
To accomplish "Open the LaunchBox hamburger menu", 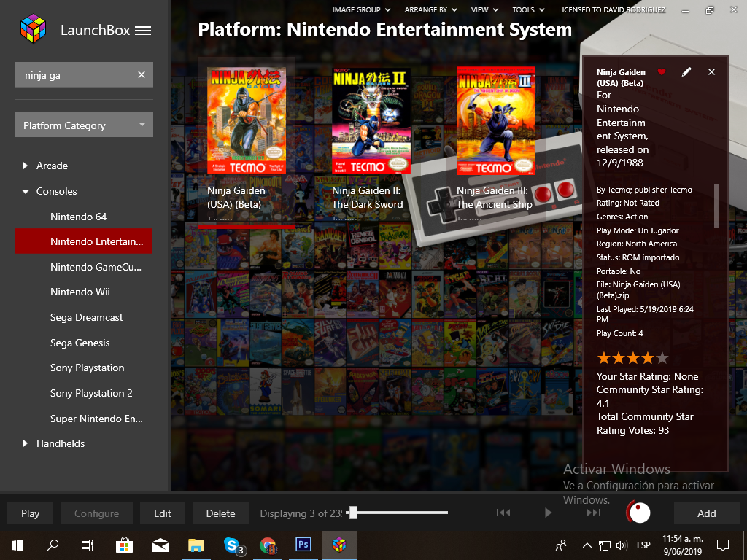I will point(143,31).
